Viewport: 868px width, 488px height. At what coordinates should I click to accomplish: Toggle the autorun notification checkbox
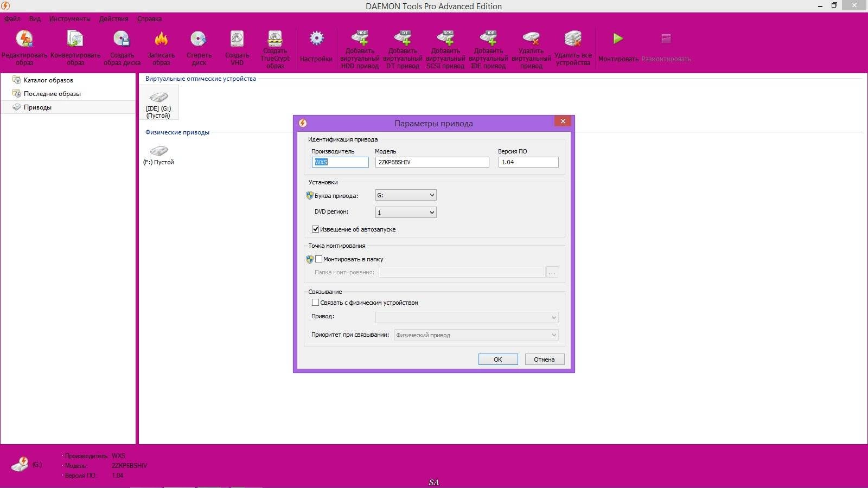315,229
